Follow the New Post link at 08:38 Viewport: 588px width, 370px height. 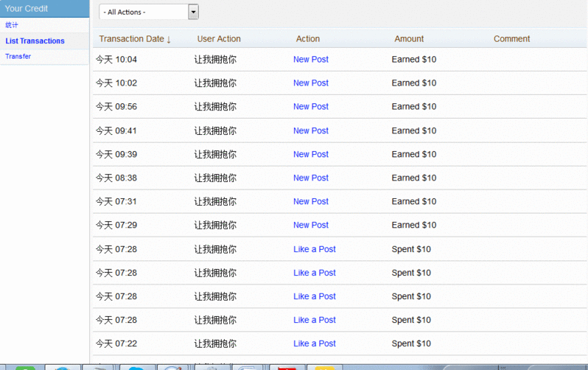click(x=311, y=178)
